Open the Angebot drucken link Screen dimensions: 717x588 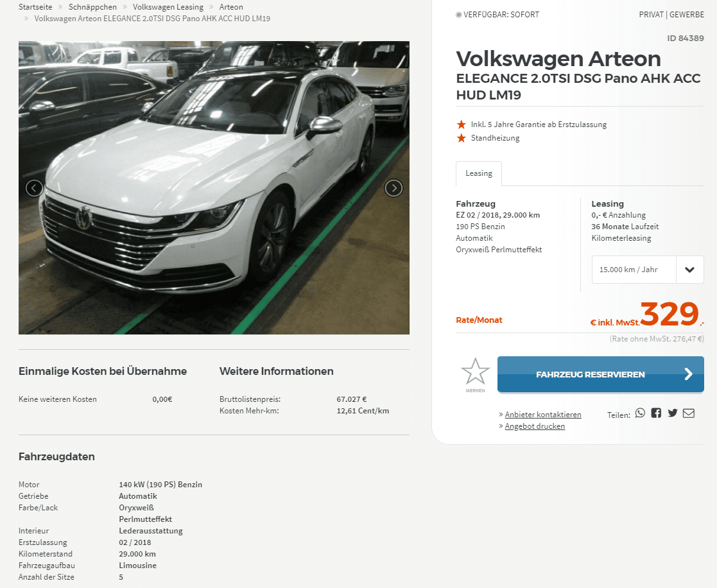pos(535,426)
